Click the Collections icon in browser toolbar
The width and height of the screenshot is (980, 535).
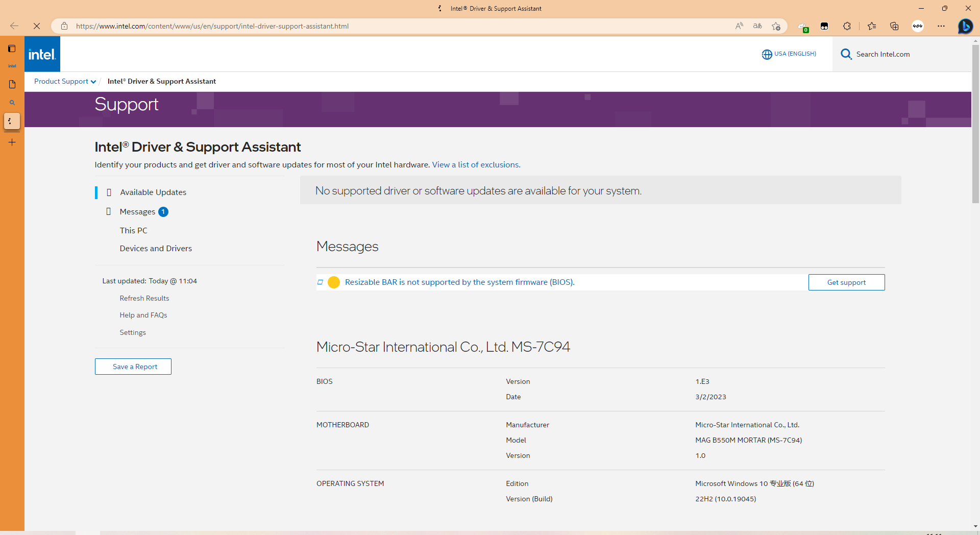[894, 26]
